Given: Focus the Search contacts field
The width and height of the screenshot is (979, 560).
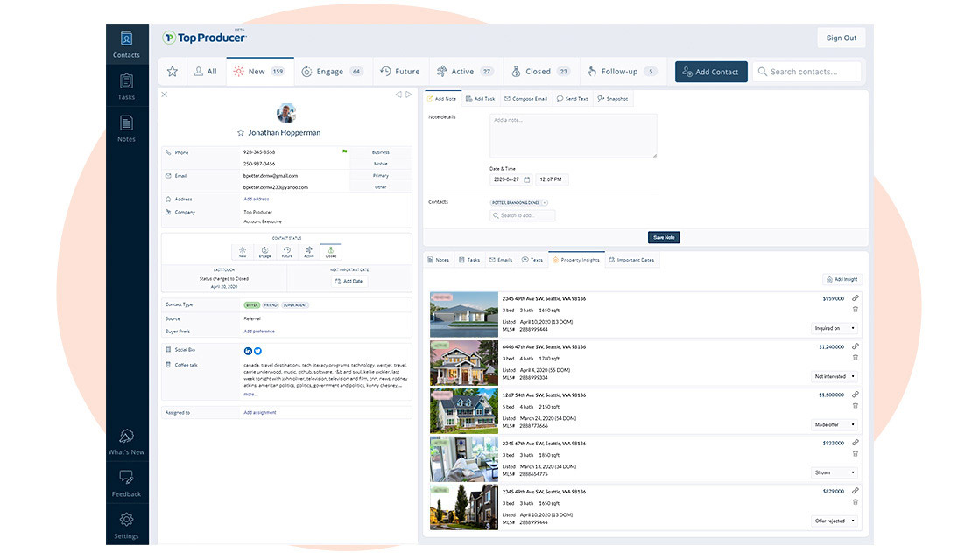Looking at the screenshot, I should [x=806, y=72].
